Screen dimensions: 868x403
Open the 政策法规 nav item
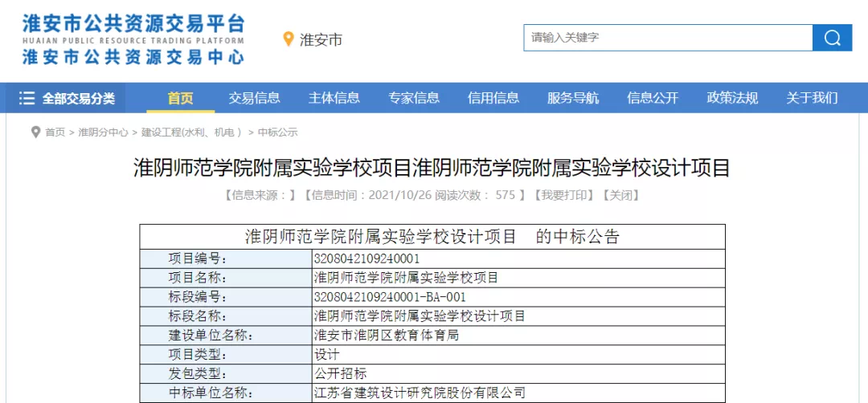(x=732, y=99)
